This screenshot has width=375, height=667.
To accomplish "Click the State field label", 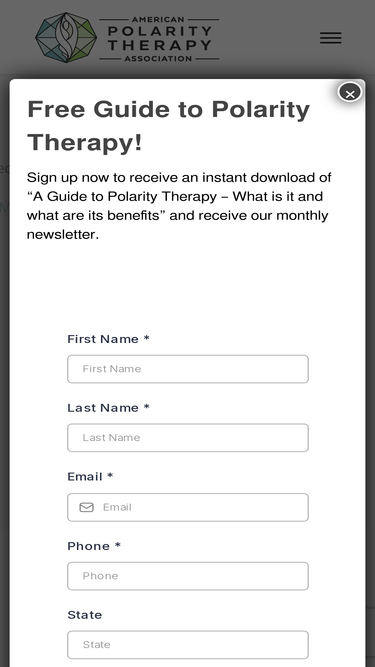I will pyautogui.click(x=85, y=615).
